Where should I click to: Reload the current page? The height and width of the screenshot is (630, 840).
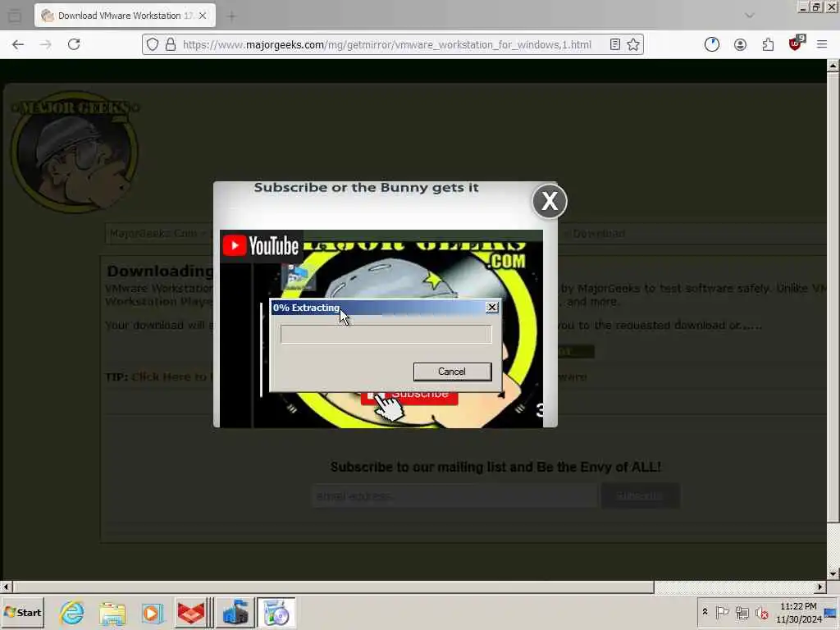click(74, 44)
